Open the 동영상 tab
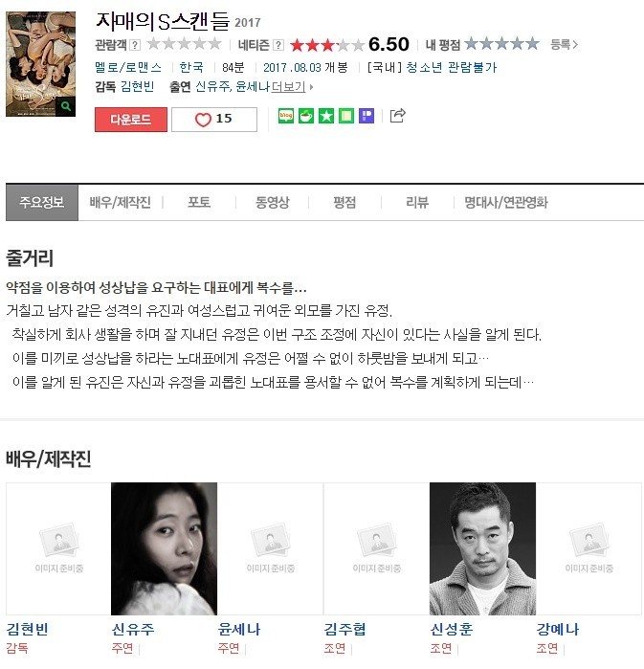 272,202
